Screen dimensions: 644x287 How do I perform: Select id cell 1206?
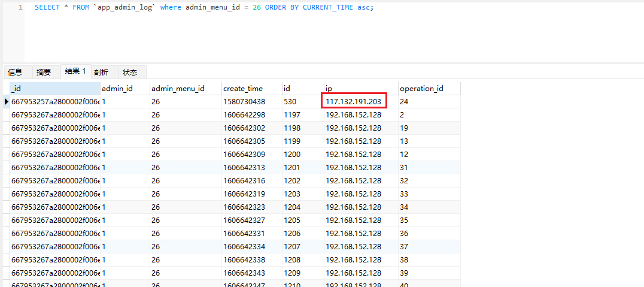tap(303, 233)
